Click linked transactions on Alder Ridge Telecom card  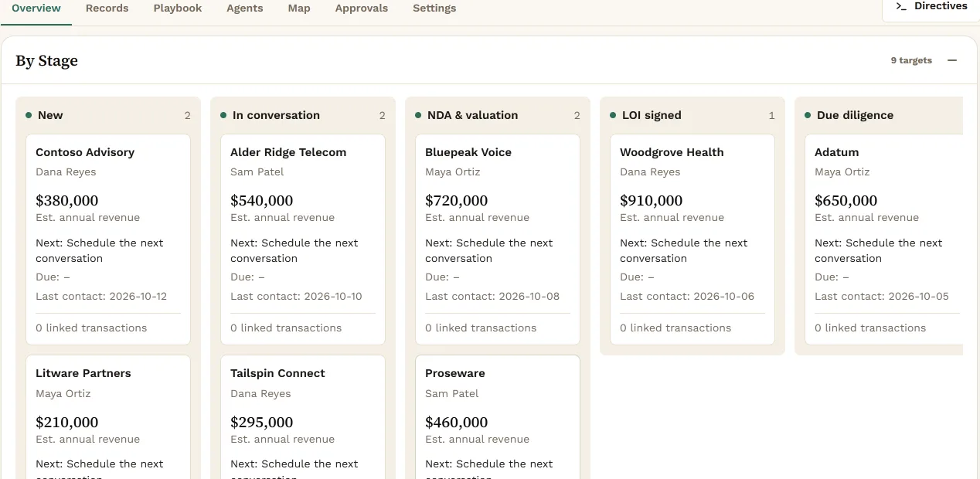click(286, 328)
